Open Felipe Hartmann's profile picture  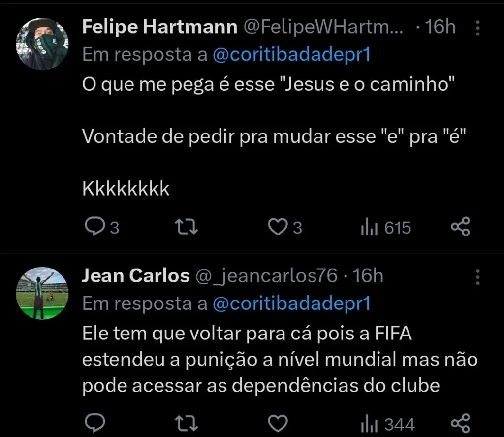(x=42, y=43)
